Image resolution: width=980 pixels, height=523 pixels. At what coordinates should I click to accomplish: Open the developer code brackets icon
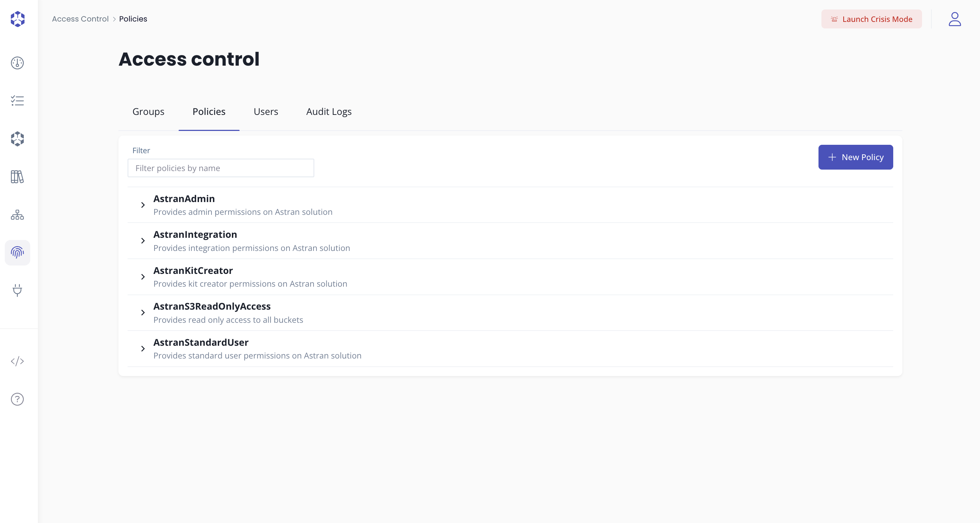17,361
